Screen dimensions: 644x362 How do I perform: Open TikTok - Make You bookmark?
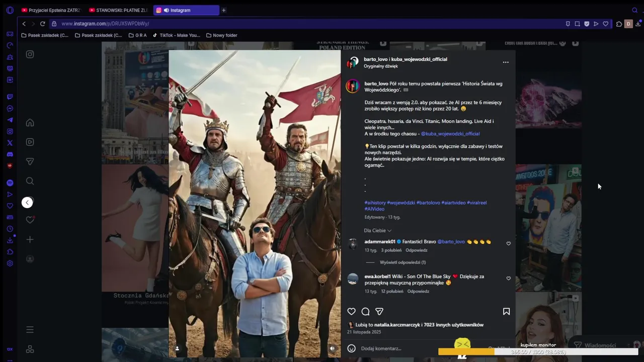click(x=176, y=35)
